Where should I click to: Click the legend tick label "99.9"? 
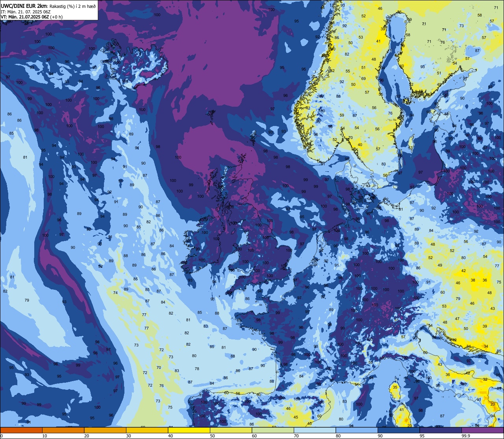[x=466, y=436]
